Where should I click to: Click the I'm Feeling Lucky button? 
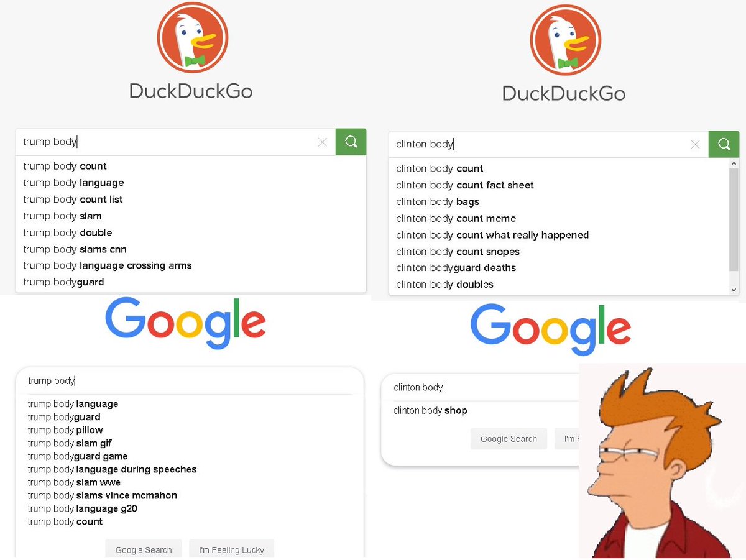tap(231, 549)
